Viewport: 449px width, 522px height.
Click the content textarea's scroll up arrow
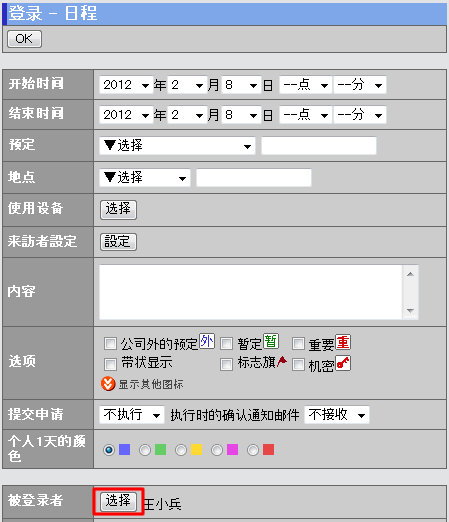click(x=410, y=274)
